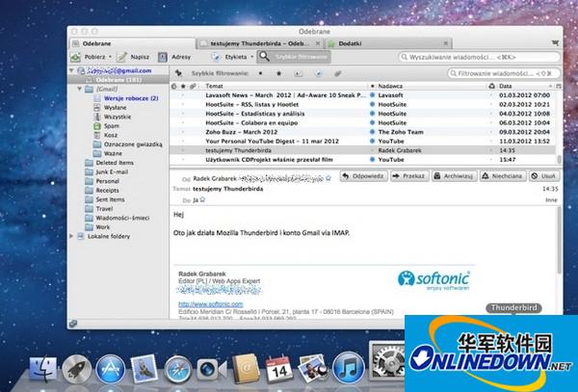The height and width of the screenshot is (392, 578).
Task: Open dropdown arrow next to Pobierz
Action: coord(110,57)
